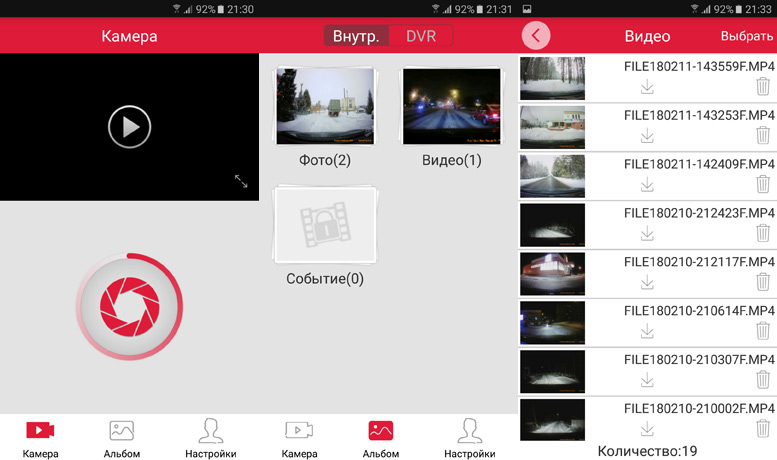Delete FILE180211-142409F.MP4

(x=763, y=184)
